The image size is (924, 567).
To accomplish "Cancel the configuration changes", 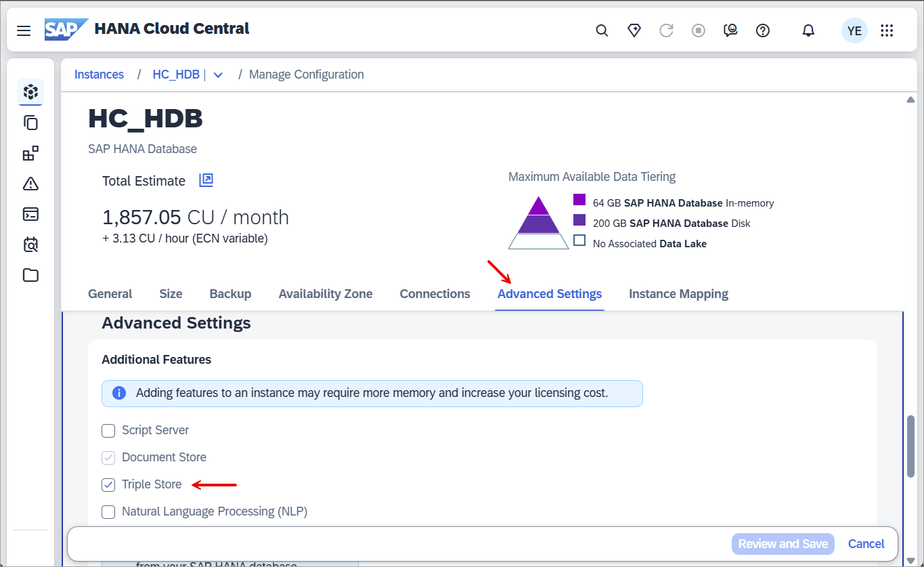I will point(866,544).
